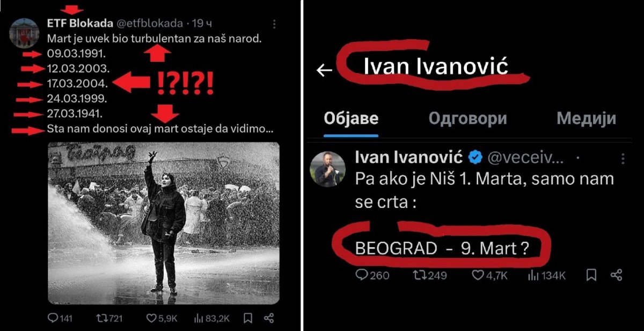644x331 pixels.
Task: Go back from Ivan Ivanović profile
Action: click(324, 70)
